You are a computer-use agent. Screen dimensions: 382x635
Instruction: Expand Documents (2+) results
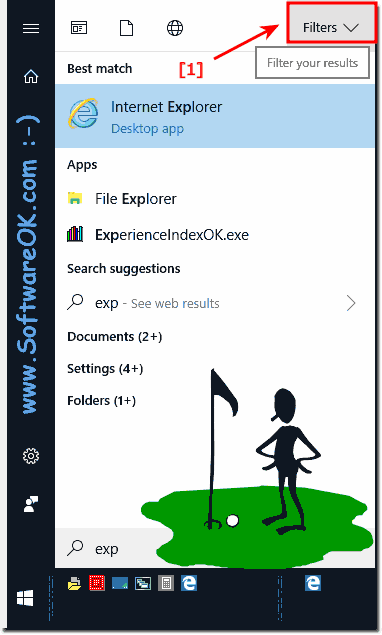point(115,337)
